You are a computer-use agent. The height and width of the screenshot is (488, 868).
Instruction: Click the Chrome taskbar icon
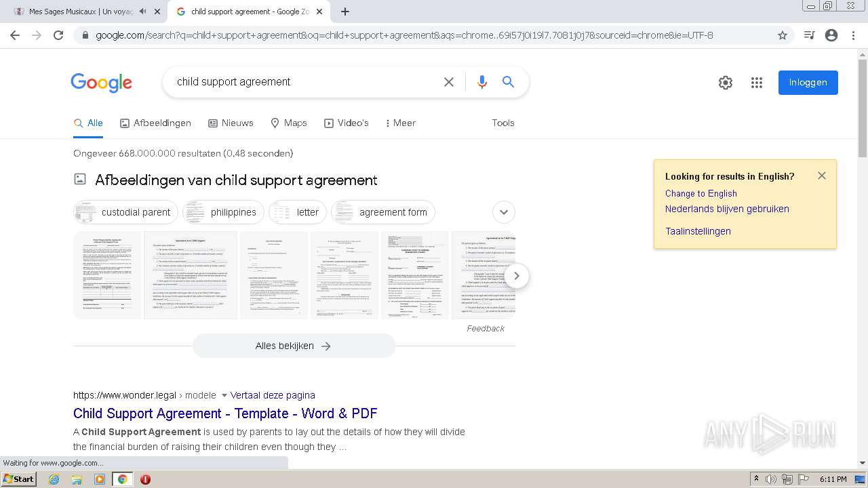tap(122, 479)
